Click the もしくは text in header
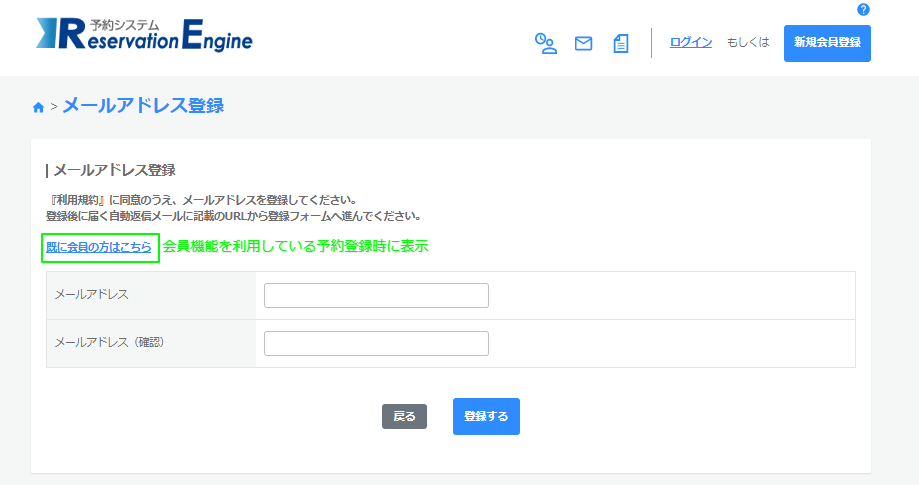 [x=748, y=42]
